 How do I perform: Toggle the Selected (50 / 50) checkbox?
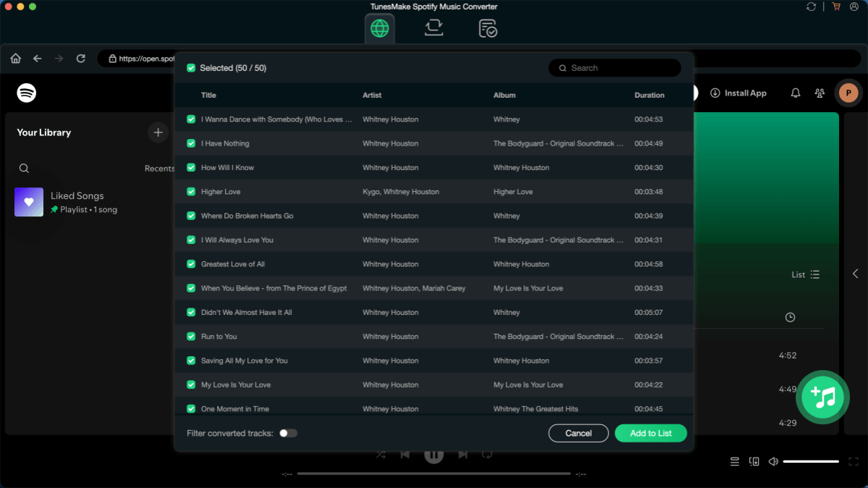coord(191,68)
